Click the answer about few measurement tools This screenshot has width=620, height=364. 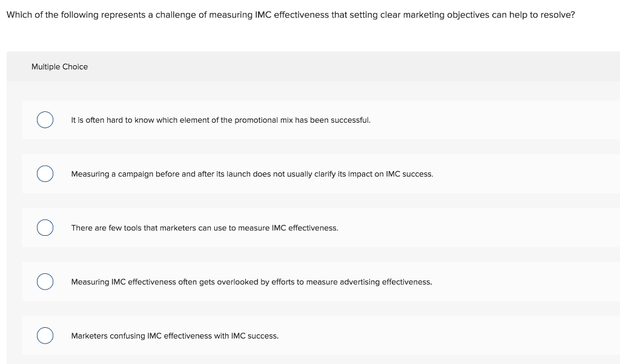205,228
